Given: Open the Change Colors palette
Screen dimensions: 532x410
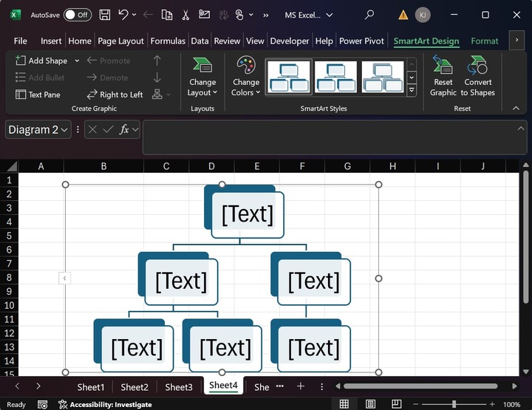Looking at the screenshot, I should coord(245,77).
